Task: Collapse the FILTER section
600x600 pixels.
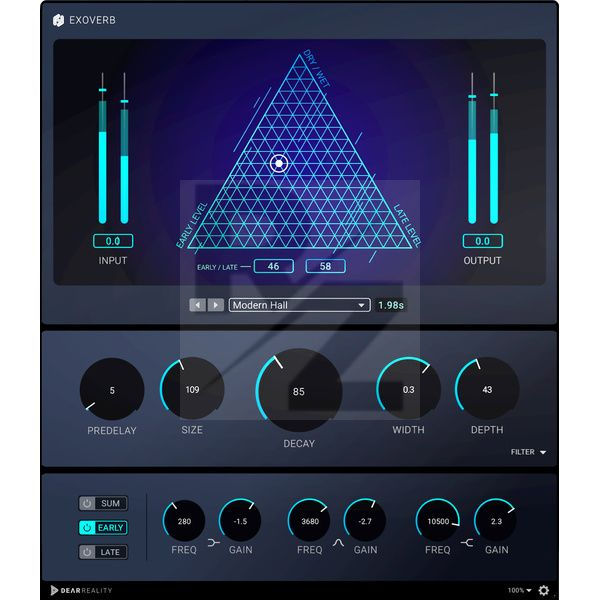Action: (528, 452)
